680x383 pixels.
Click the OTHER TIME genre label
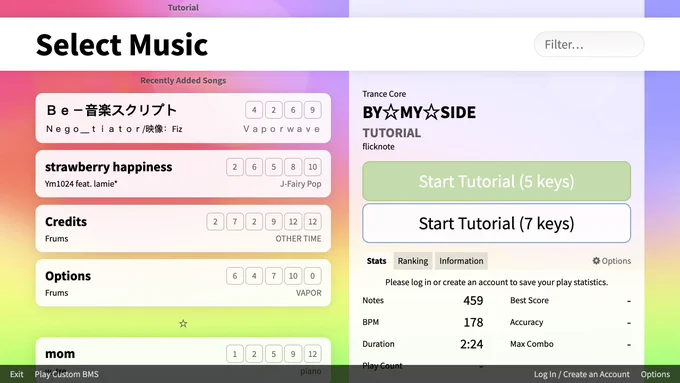[x=298, y=239]
